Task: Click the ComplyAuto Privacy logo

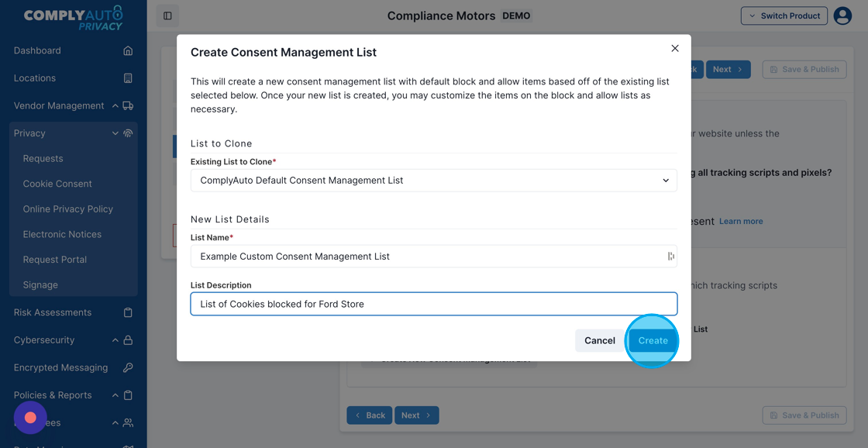Action: point(74,18)
